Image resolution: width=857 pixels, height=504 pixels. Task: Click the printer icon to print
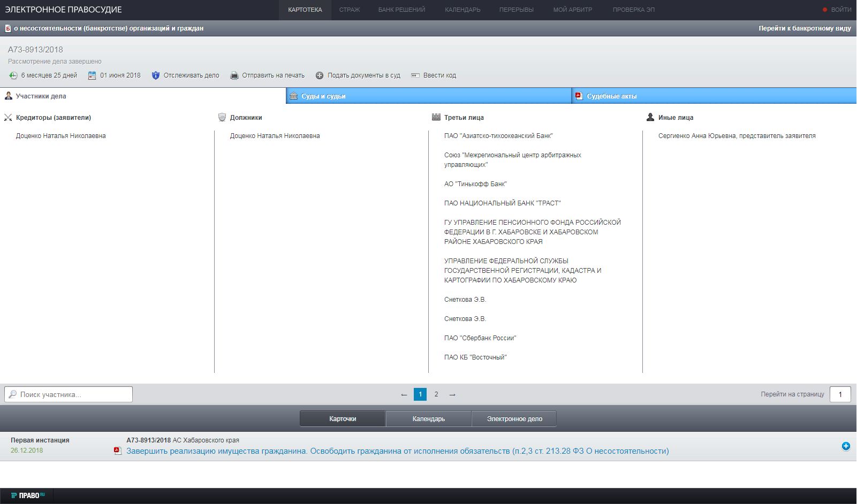[x=234, y=75]
